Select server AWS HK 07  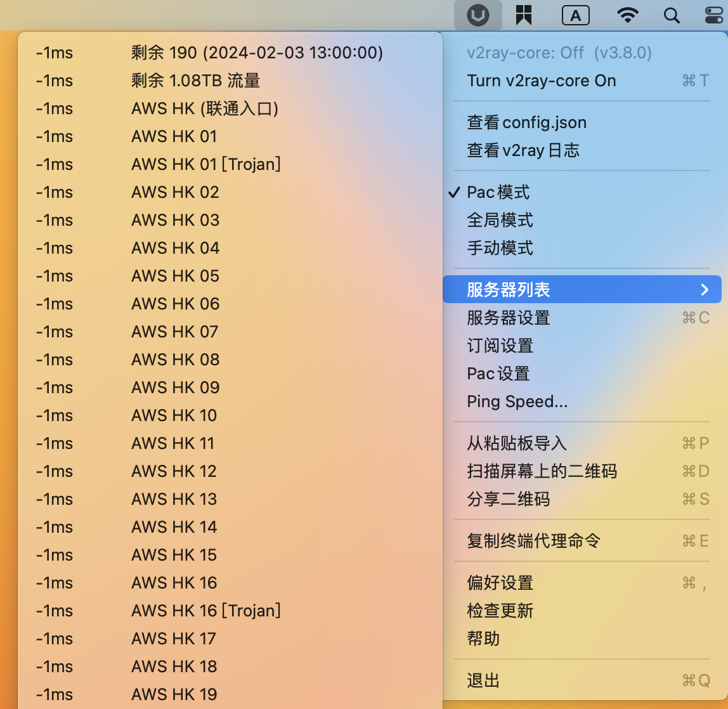230,332
